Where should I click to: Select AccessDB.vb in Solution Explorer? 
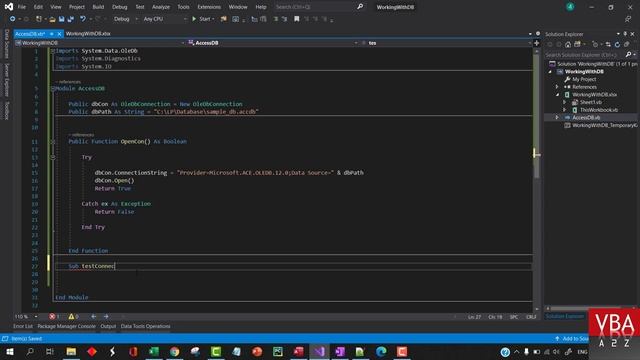586,118
